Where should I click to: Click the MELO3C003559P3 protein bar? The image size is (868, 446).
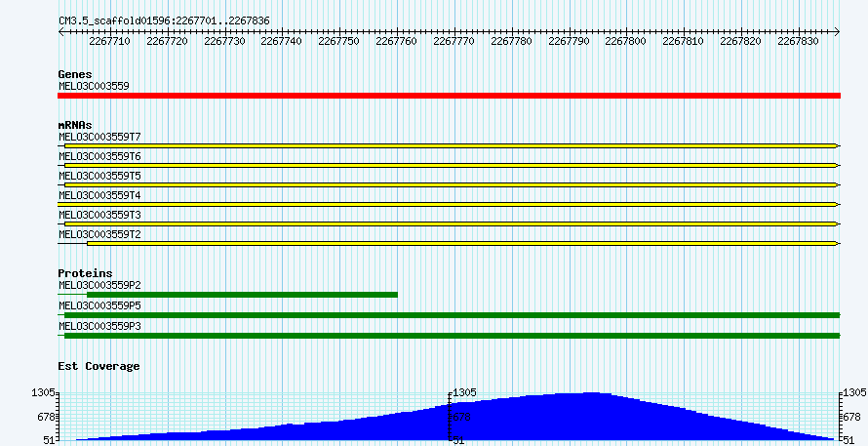pyautogui.click(x=449, y=336)
